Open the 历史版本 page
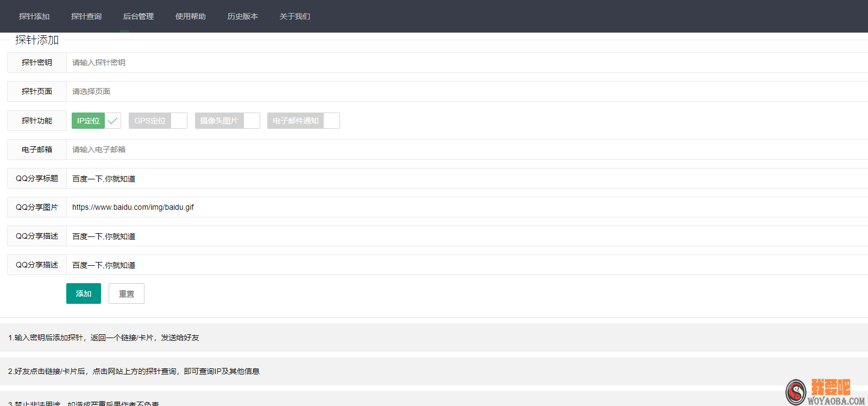Screen dimensions: 868x406 click(243, 16)
